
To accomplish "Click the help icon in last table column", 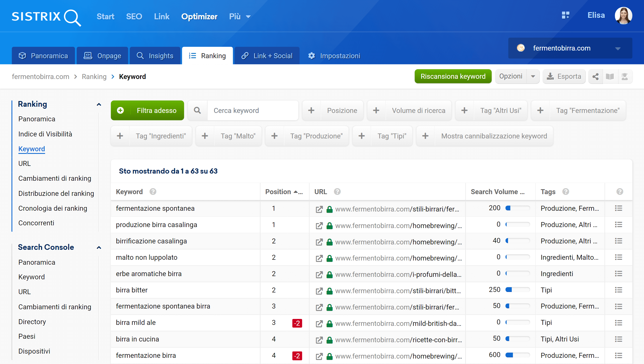I will click(x=619, y=192).
